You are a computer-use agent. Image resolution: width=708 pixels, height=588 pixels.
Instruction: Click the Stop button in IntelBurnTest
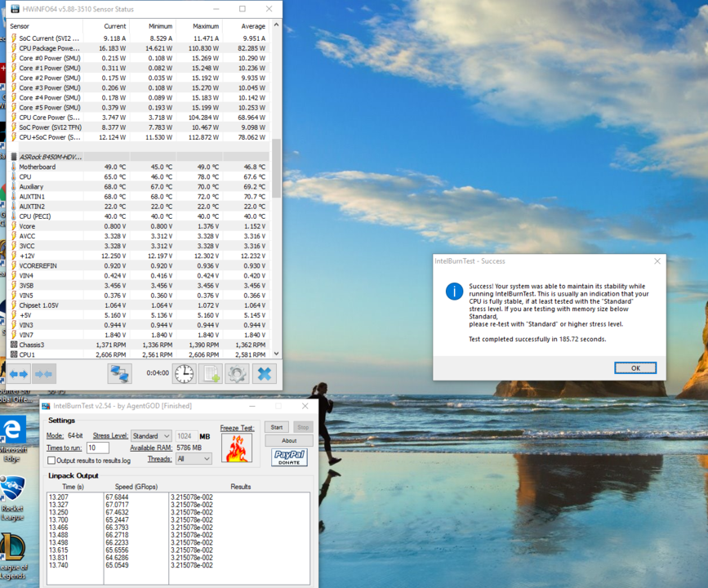(x=303, y=427)
